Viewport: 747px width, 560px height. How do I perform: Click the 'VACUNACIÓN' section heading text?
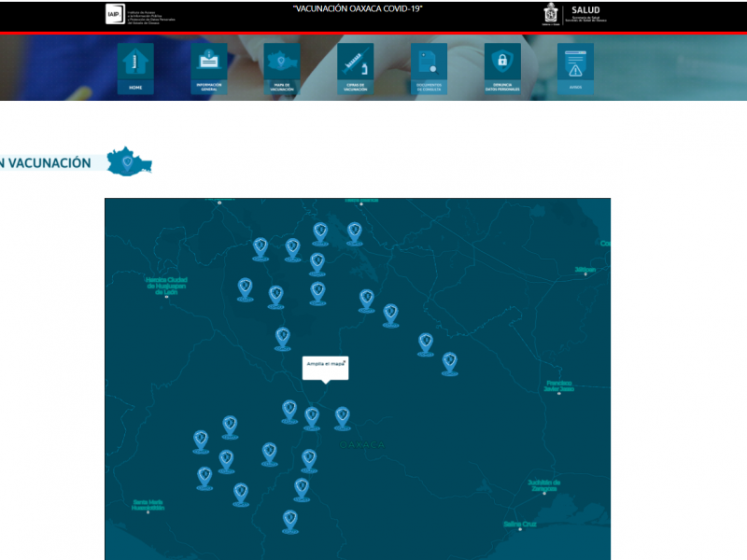tap(49, 163)
